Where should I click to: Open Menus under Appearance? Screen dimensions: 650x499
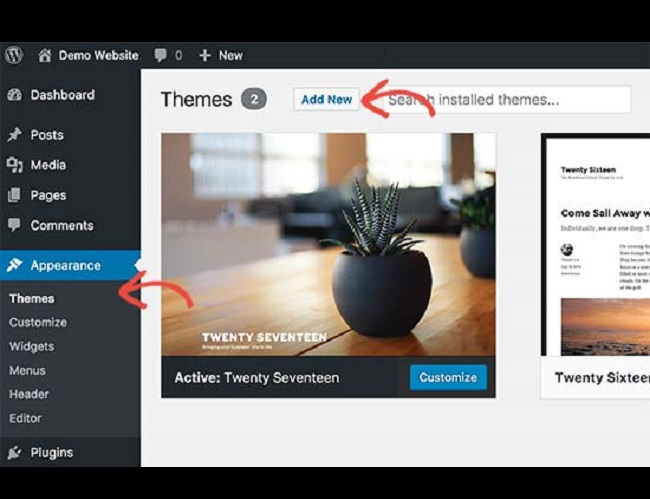(x=27, y=370)
